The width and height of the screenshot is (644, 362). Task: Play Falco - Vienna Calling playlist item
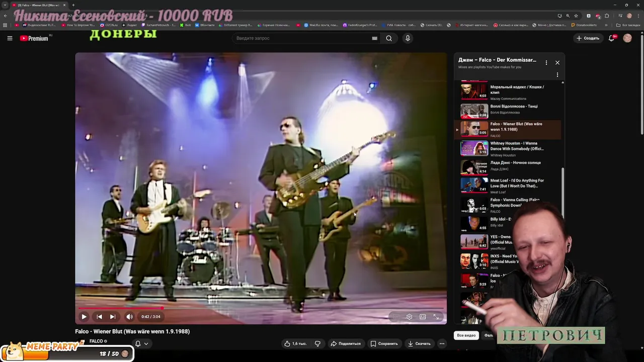click(508, 205)
